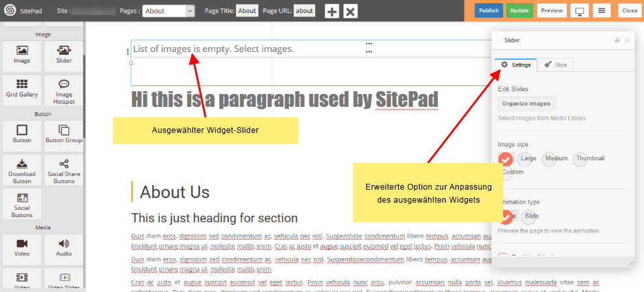Click the SitePad logo icon
The width and height of the screenshot is (644, 292).
(10, 10)
